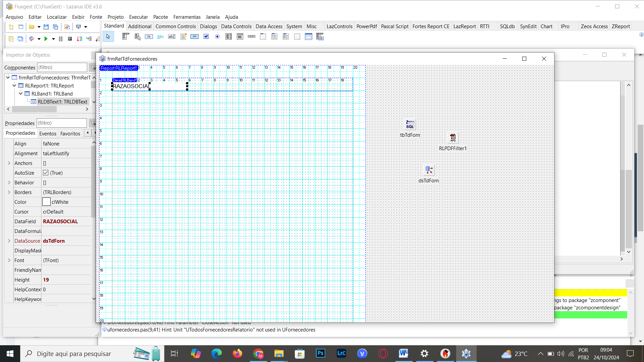Click the Stop execution icon
Viewport: 644px width, 362px height.
[x=70, y=39]
